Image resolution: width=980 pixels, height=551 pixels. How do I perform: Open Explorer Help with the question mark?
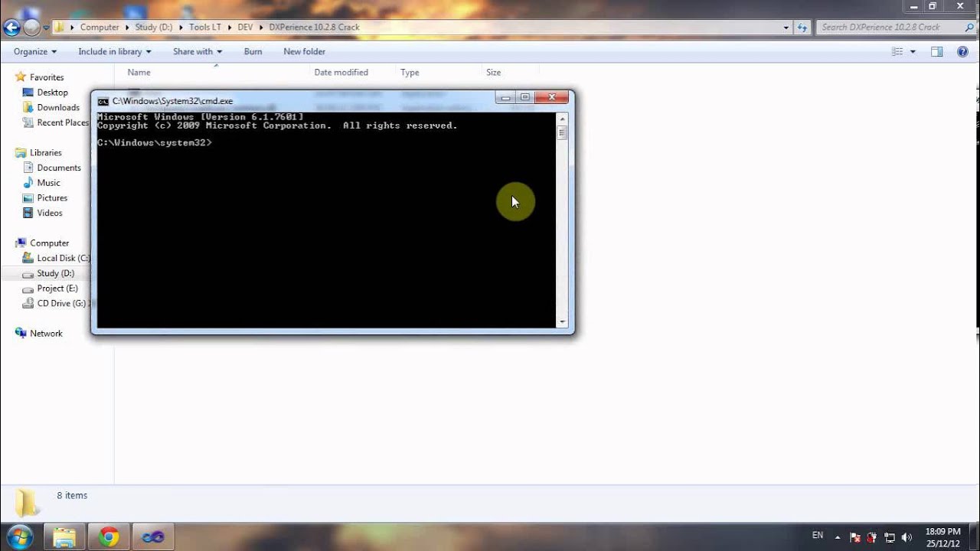click(x=963, y=51)
